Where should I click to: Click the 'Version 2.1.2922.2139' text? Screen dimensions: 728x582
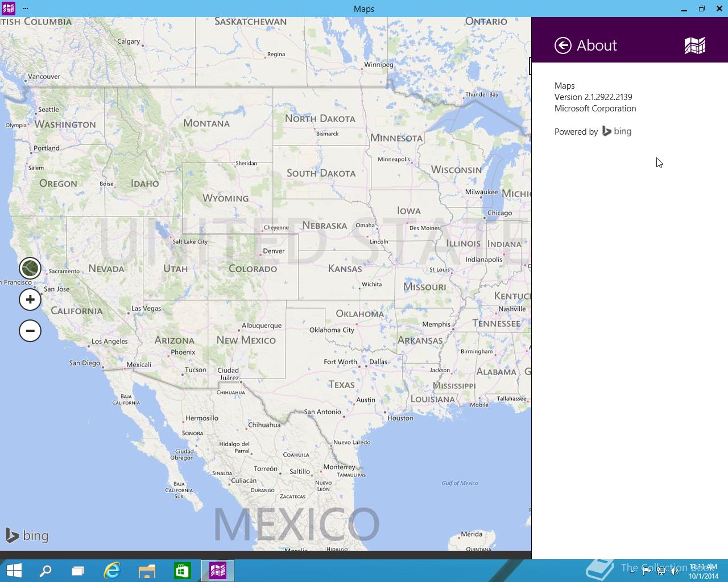[593, 97]
